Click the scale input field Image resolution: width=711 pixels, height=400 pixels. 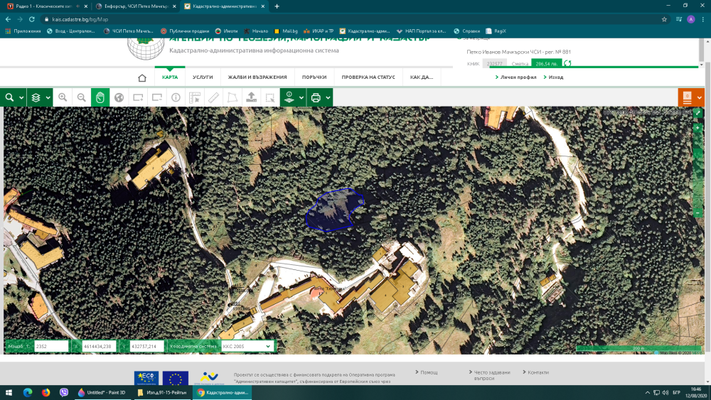point(50,346)
